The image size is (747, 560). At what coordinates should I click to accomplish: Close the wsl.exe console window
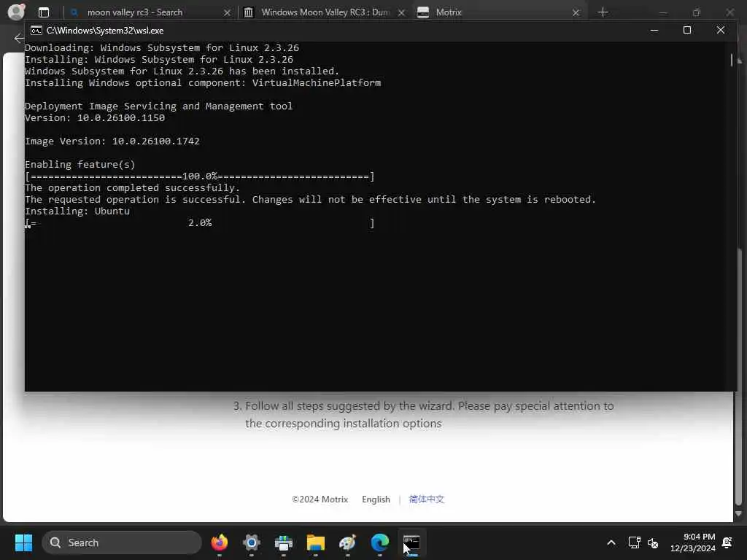(x=720, y=30)
